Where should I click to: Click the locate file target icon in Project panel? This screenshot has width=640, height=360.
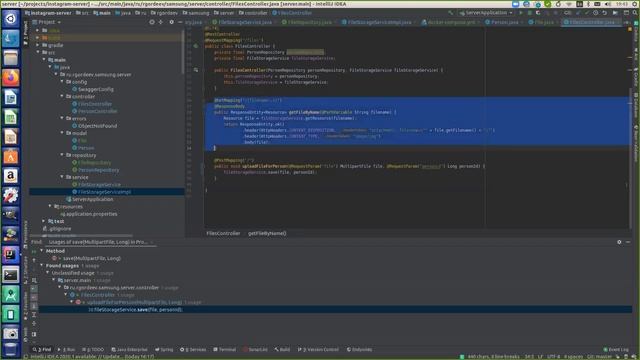152,22
